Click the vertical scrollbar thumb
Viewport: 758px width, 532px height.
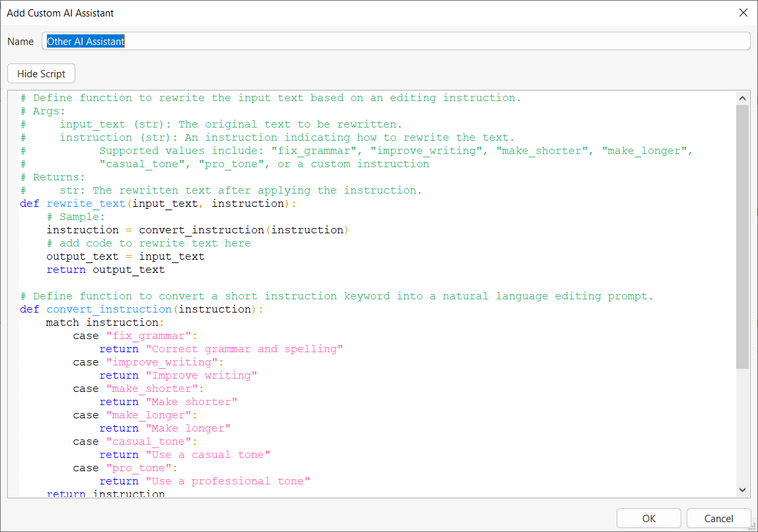(743, 235)
